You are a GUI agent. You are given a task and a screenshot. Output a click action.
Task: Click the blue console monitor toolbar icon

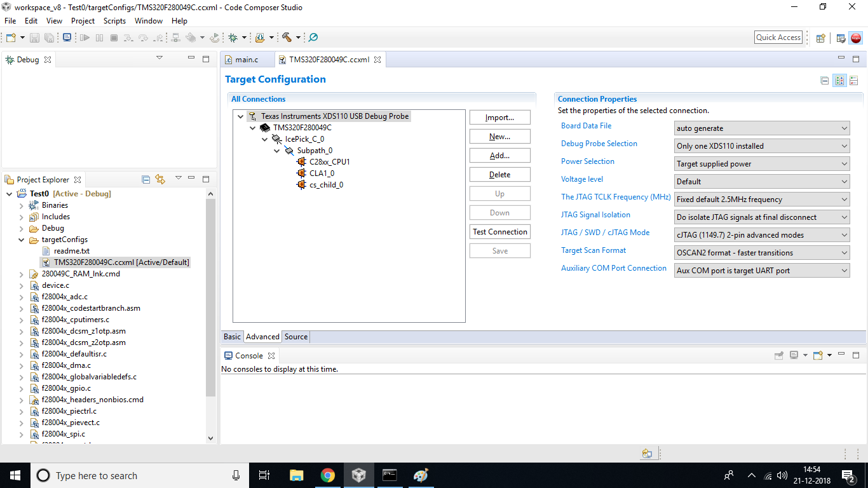point(67,37)
